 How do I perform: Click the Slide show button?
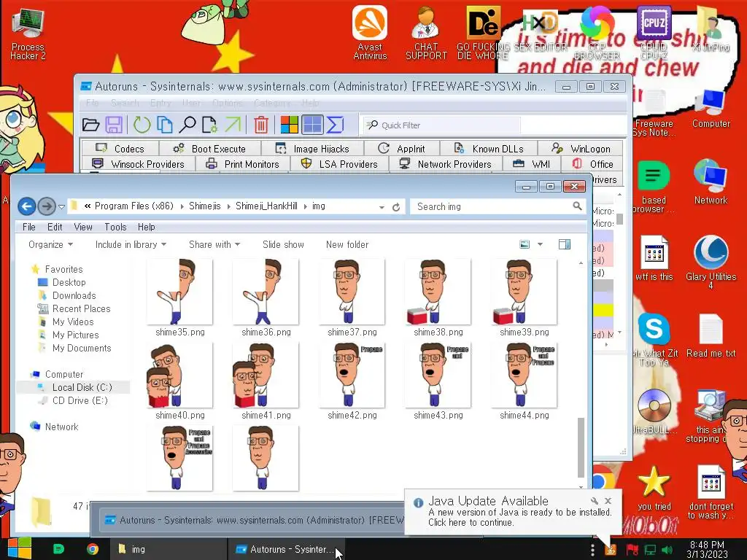[x=283, y=244]
